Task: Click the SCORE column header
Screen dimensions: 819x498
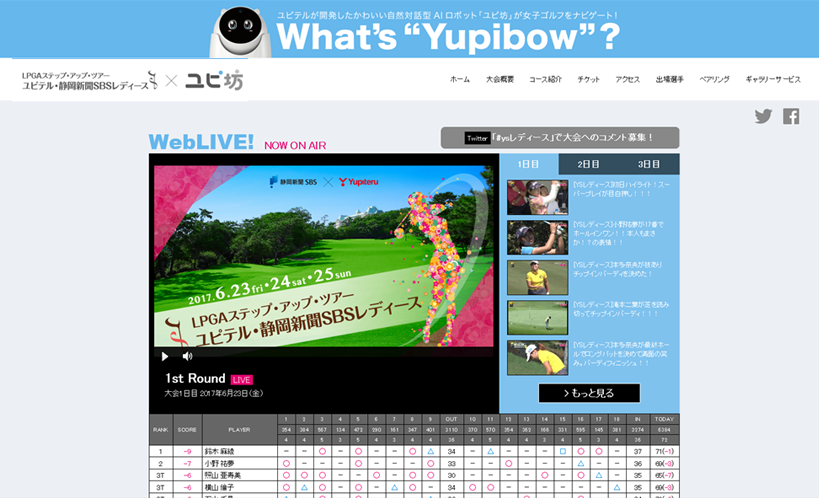Action: click(x=187, y=430)
